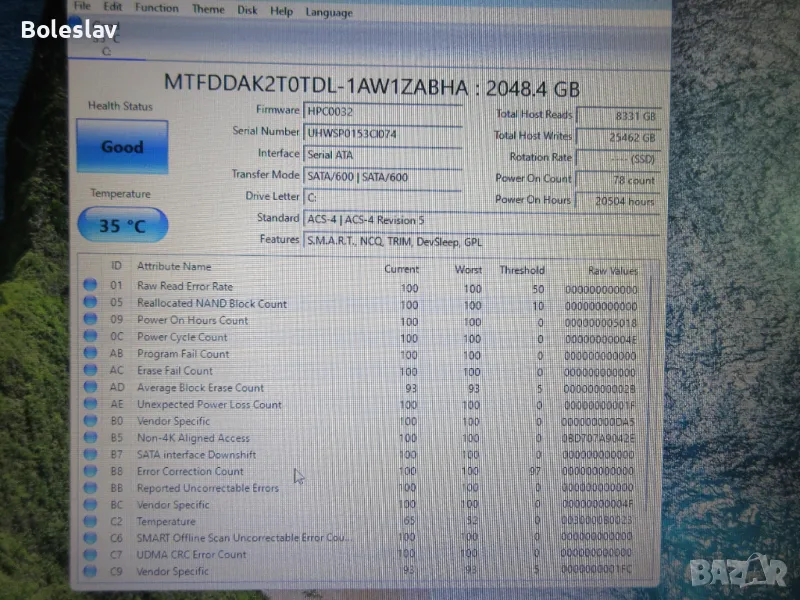The height and width of the screenshot is (600, 800).
Task: Click the Unexpected Power Loss Count status icon
Action: pos(91,405)
